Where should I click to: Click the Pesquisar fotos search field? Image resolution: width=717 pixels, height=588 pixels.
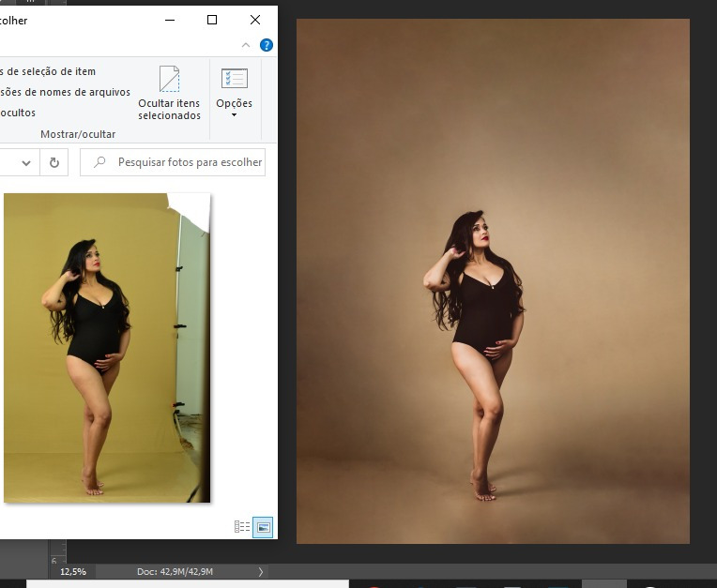188,162
